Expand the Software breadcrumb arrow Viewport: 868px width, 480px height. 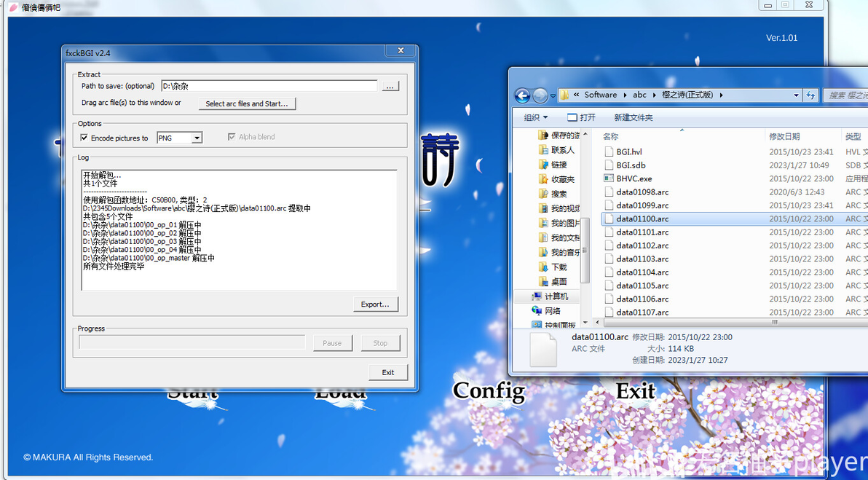click(x=626, y=95)
